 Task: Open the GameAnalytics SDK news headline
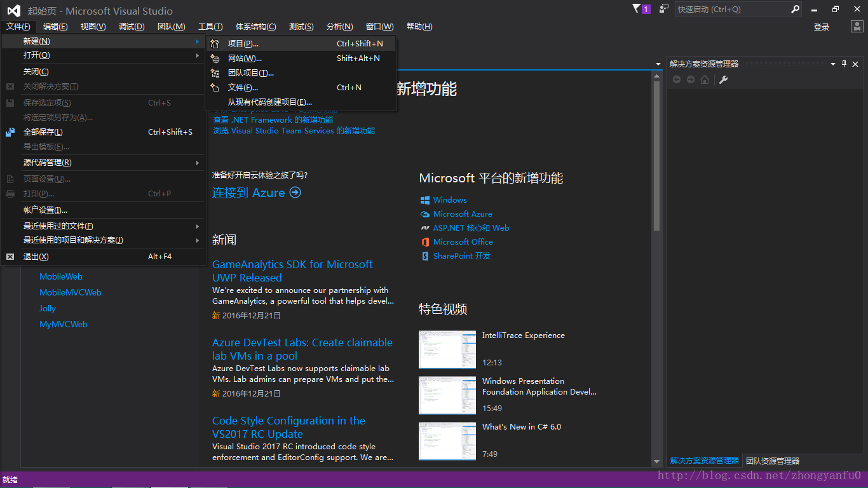tap(292, 271)
